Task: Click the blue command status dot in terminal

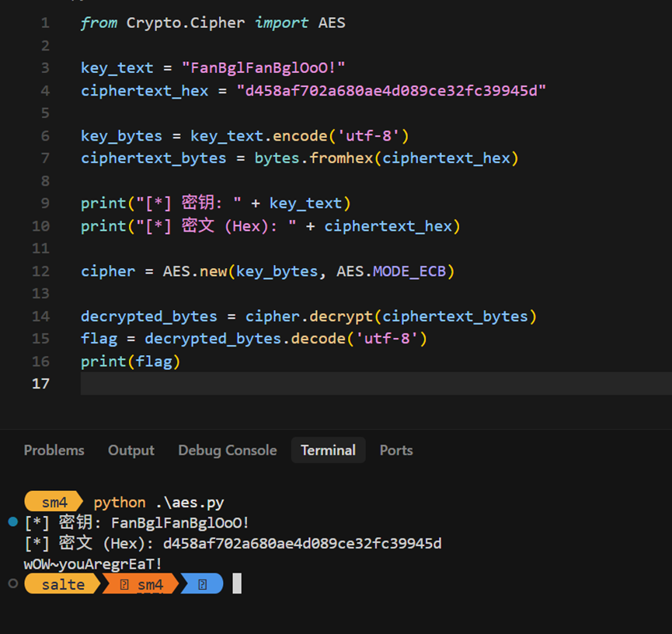Action: (12, 521)
